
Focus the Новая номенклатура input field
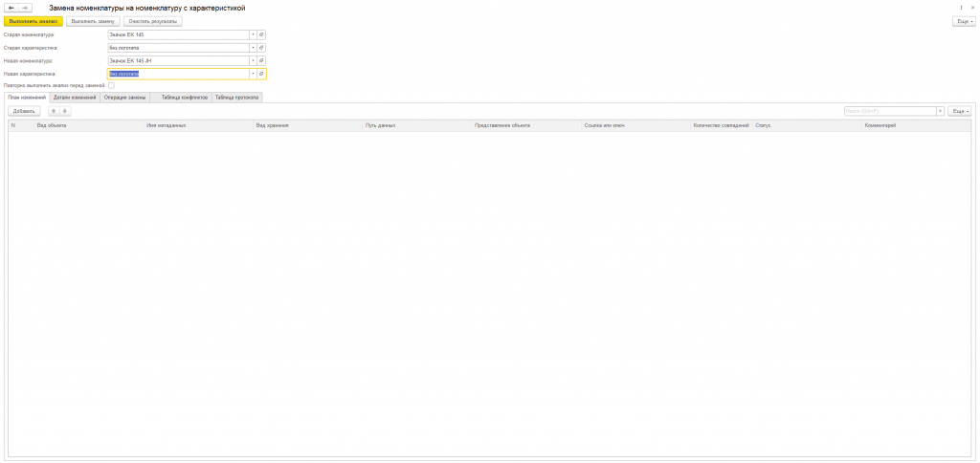point(179,60)
